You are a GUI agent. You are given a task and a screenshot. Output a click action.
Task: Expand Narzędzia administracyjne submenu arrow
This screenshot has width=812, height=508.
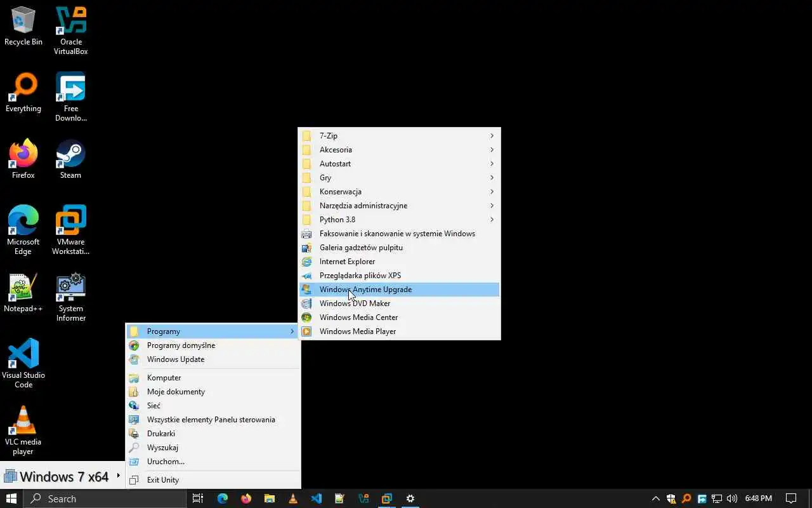[492, 206]
